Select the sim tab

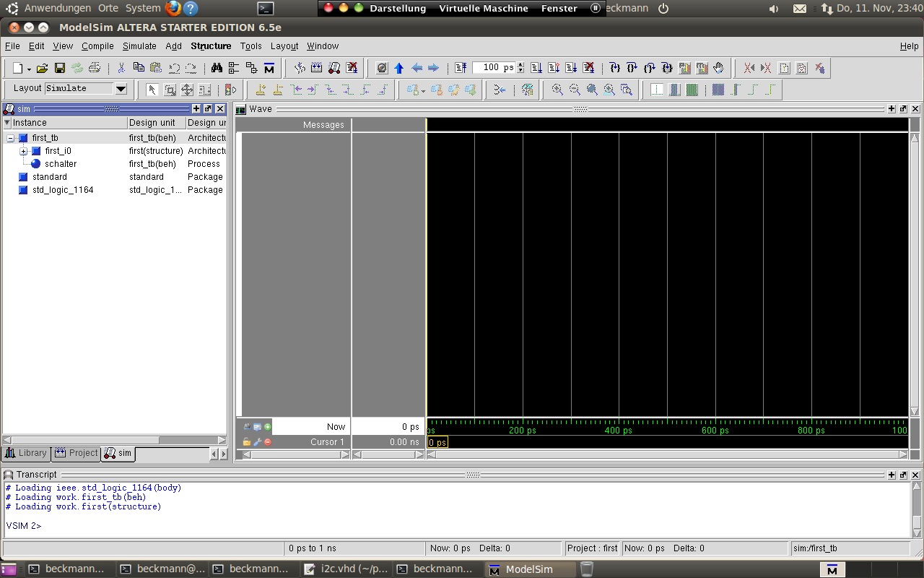(x=118, y=453)
